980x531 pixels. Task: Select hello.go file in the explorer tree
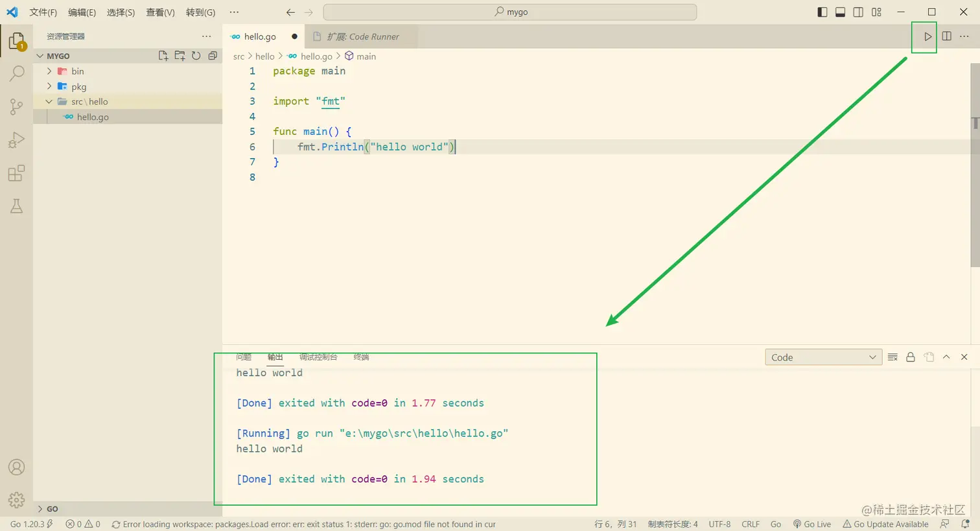coord(128,117)
